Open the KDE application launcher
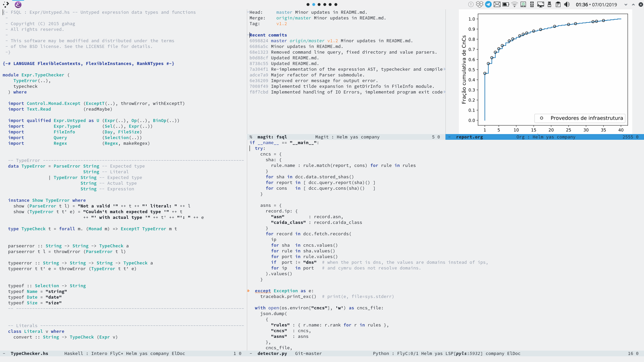This screenshot has width=644, height=362. click(x=6, y=5)
